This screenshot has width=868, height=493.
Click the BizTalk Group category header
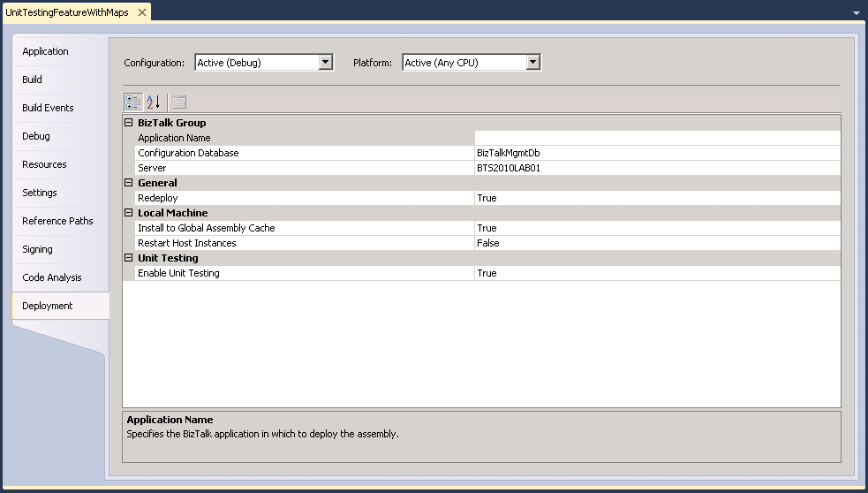click(171, 123)
